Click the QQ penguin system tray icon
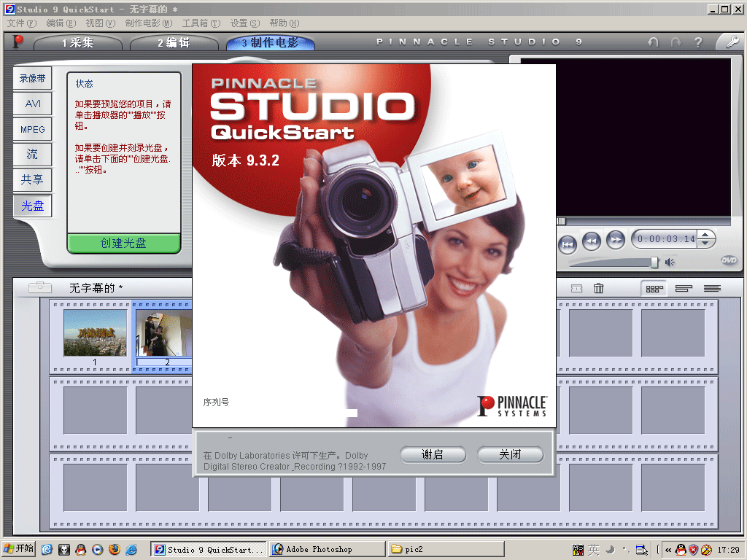The height and width of the screenshot is (560, 747). (x=681, y=550)
